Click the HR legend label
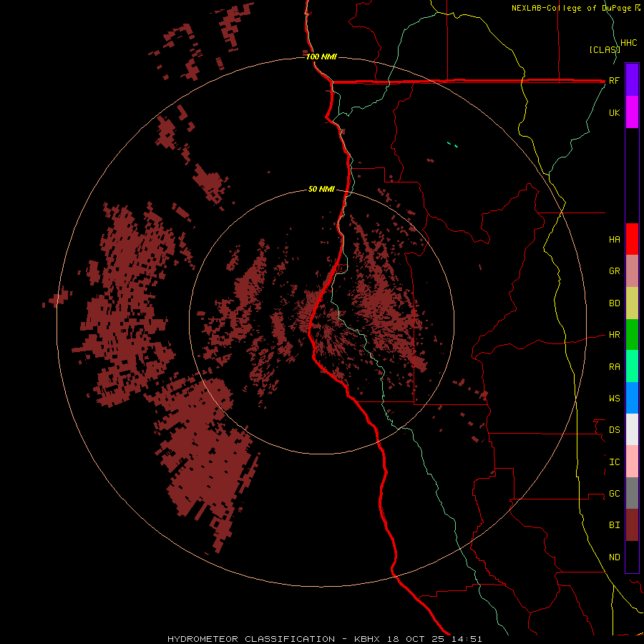This screenshot has height=644, width=644. (615, 335)
